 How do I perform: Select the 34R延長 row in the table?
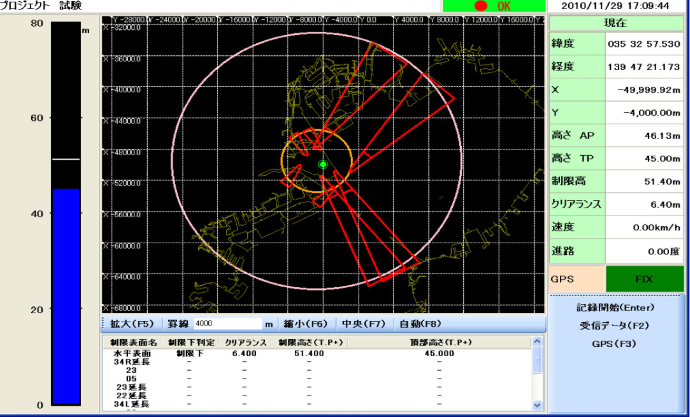(x=316, y=362)
